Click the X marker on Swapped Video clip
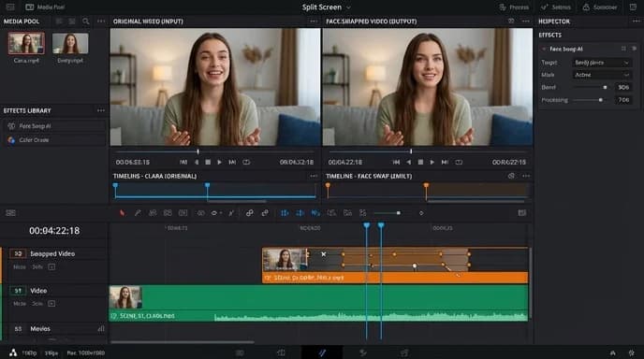Image resolution: width=644 pixels, height=359 pixels. coord(324,254)
